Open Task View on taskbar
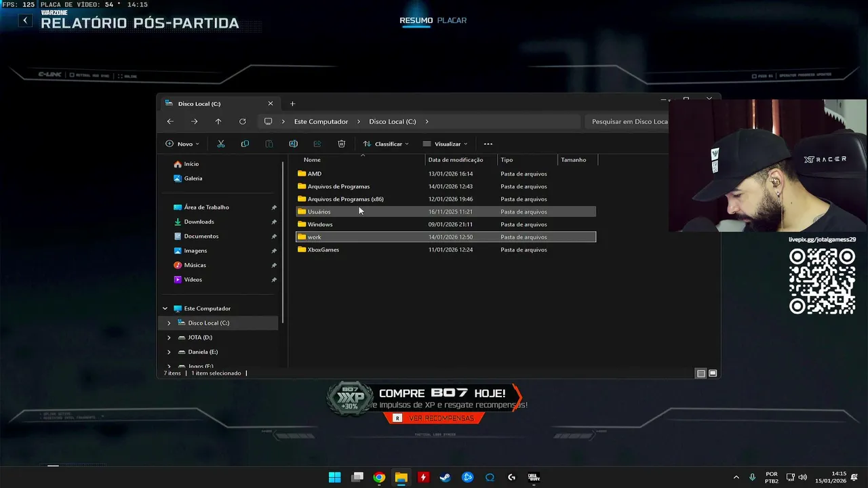Screen dimensions: 868x488 [357, 477]
